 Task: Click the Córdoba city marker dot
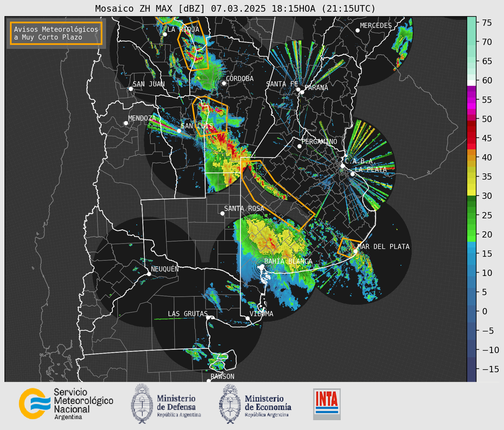pyautogui.click(x=224, y=83)
